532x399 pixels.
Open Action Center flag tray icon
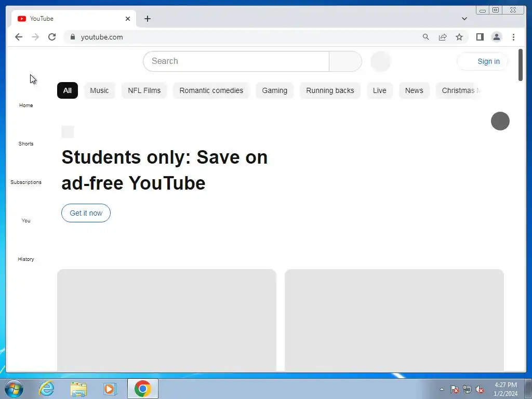(x=454, y=389)
